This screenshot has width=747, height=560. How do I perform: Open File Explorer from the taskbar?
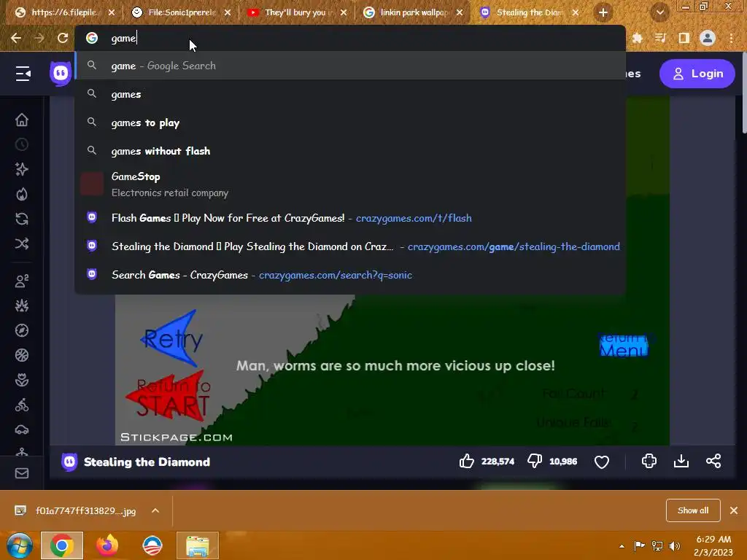(x=198, y=545)
